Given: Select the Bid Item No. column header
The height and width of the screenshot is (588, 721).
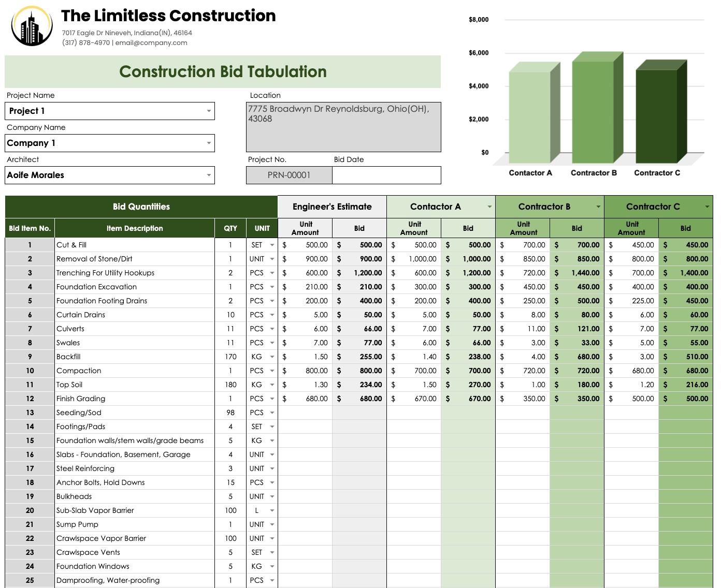Looking at the screenshot, I should tap(30, 228).
